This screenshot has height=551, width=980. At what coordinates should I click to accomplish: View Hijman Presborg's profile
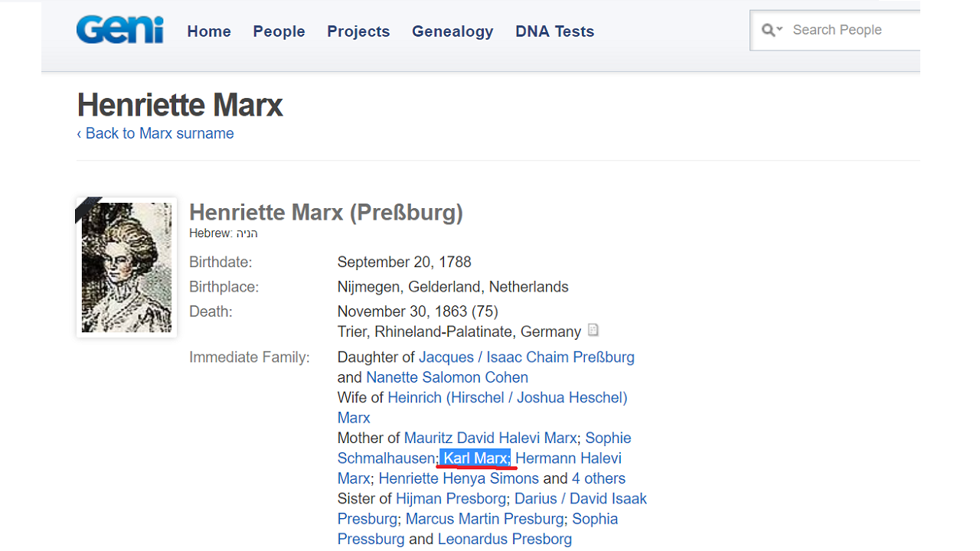tap(451, 498)
